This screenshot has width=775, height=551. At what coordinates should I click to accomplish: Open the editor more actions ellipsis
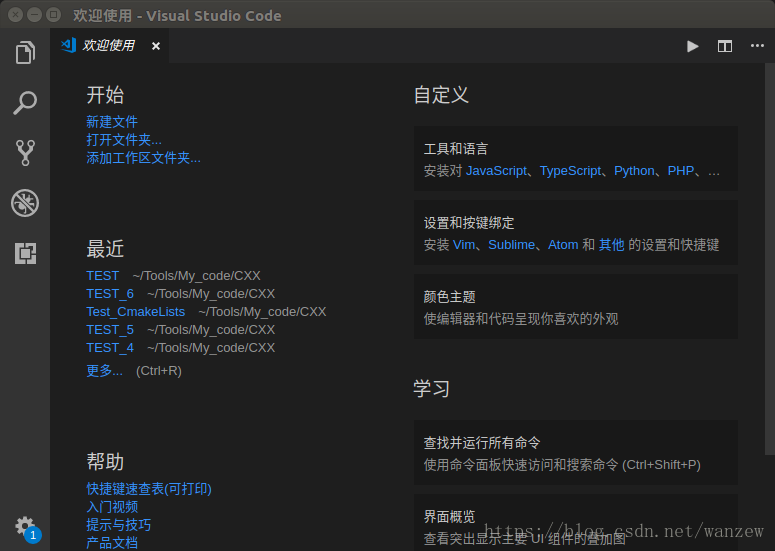pos(757,45)
